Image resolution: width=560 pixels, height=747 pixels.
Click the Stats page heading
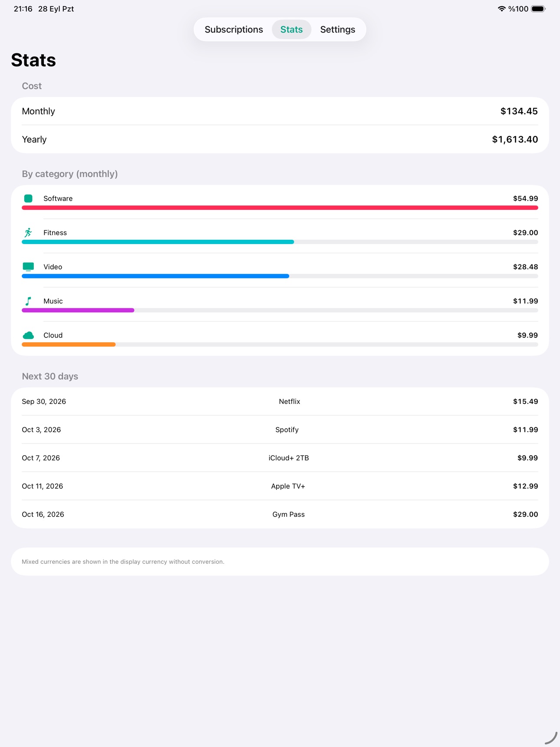33,60
